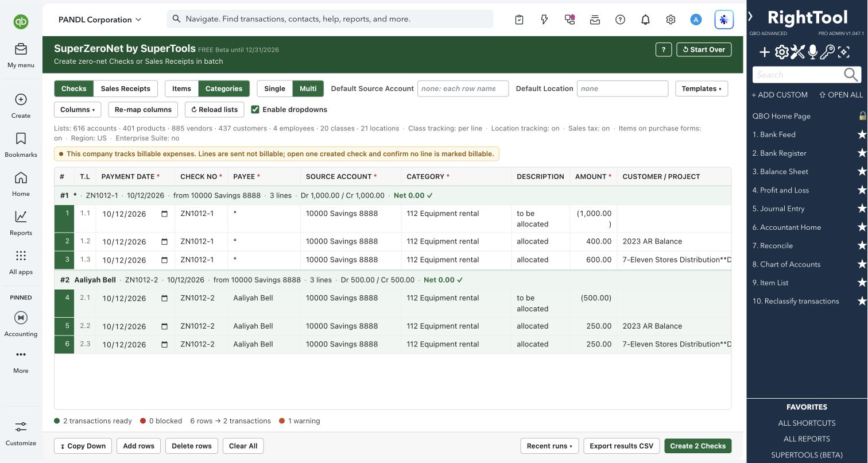Click the Reload lists button
Screen dimensions: 868x463
pyautogui.click(x=214, y=109)
